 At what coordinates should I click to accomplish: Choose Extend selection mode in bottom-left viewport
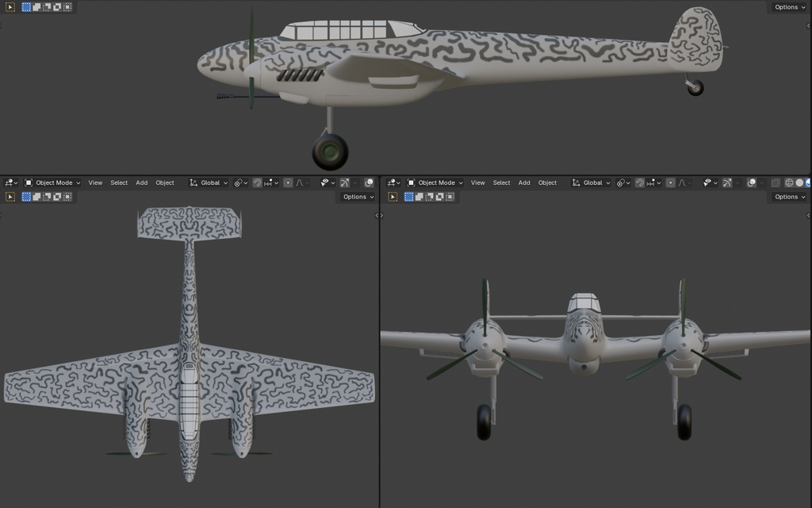click(x=36, y=197)
